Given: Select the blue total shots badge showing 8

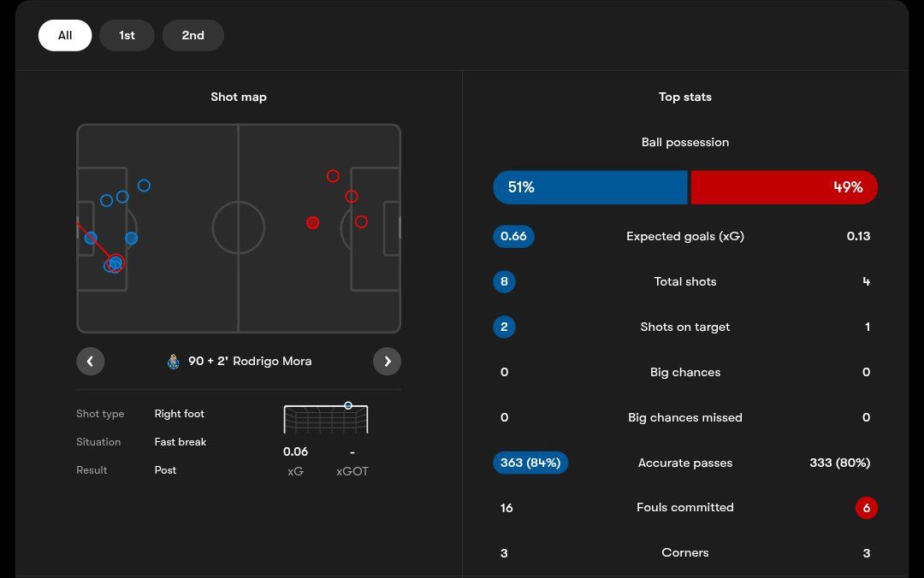Looking at the screenshot, I should tap(504, 281).
